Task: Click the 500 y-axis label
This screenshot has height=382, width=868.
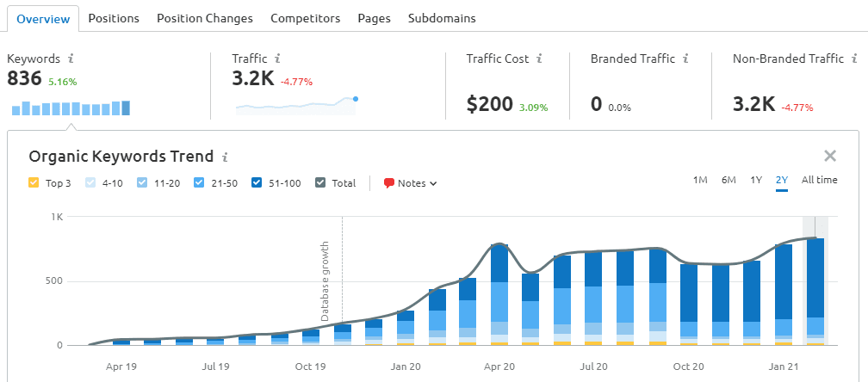Action: (55, 281)
